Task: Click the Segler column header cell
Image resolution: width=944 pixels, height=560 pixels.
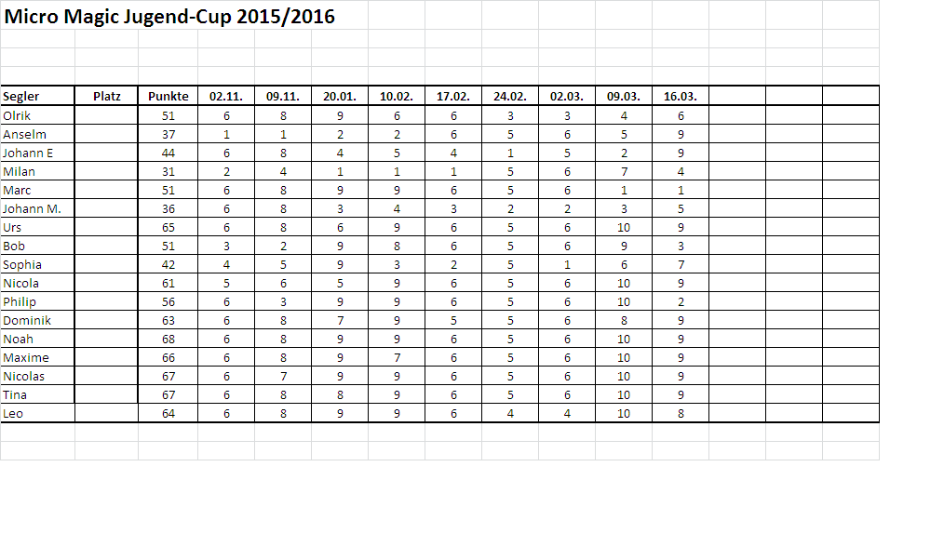Action: point(37,96)
